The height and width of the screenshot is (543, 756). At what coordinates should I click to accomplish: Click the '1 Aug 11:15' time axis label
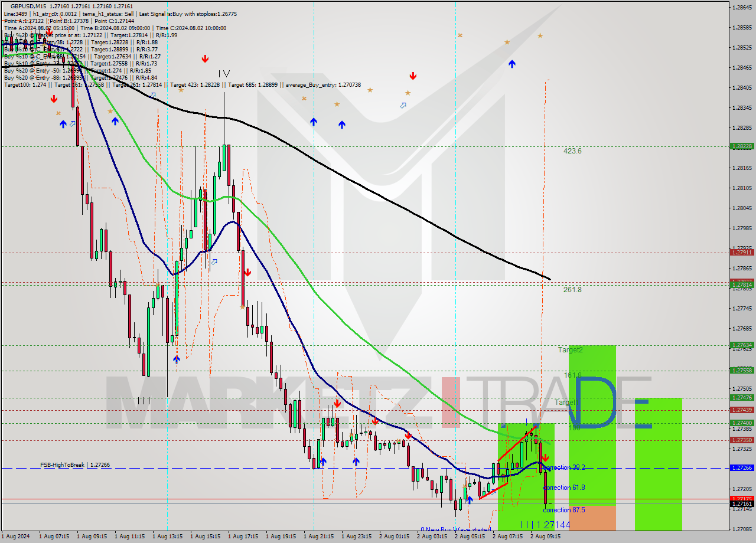[x=130, y=537]
